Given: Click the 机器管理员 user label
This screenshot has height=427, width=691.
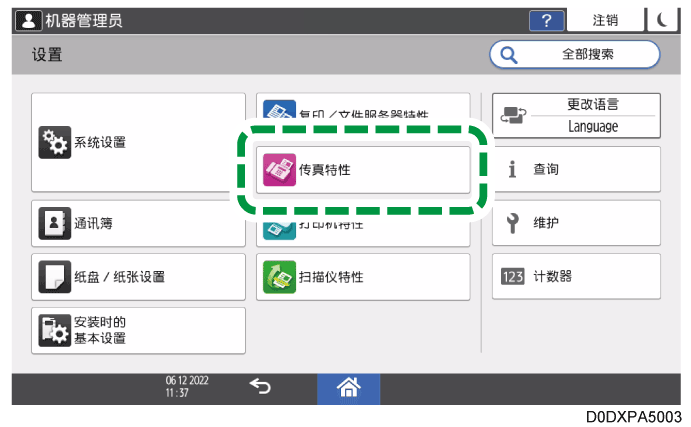Looking at the screenshot, I should (x=84, y=21).
